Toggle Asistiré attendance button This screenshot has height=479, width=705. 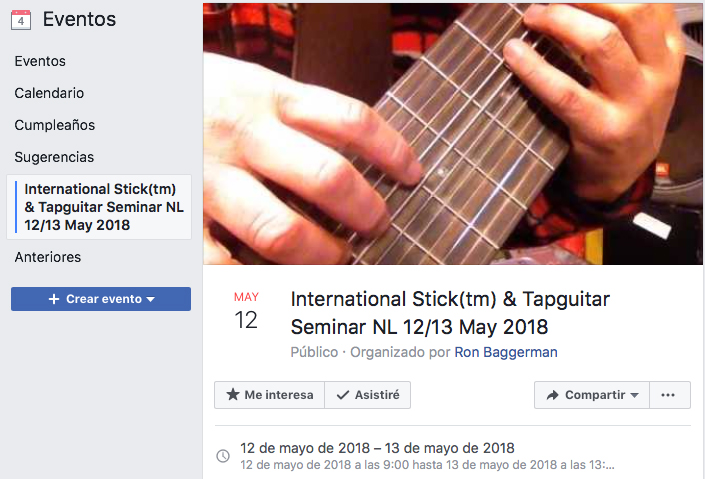click(368, 395)
